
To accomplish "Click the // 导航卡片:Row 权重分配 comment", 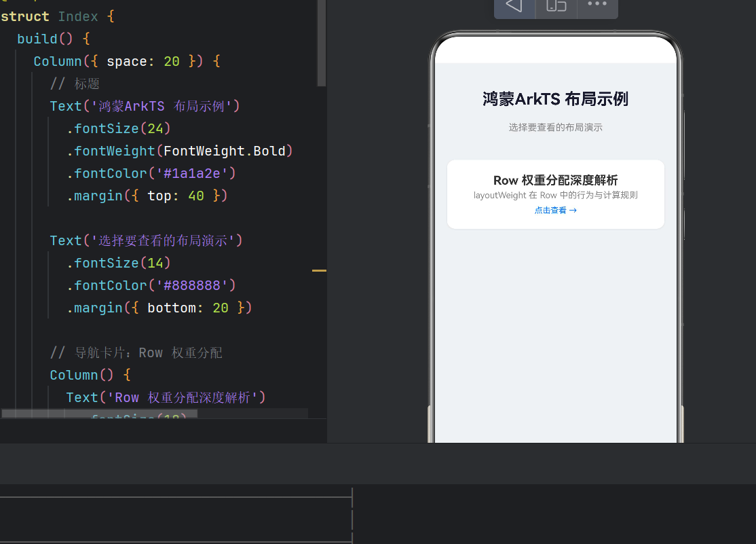I will [136, 353].
